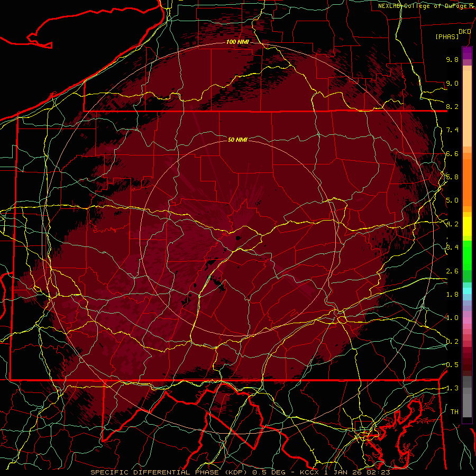Viewport: 476px width, 476px height.
Task: Pick the bright yellow segment of the color scale
Action: (x=467, y=226)
